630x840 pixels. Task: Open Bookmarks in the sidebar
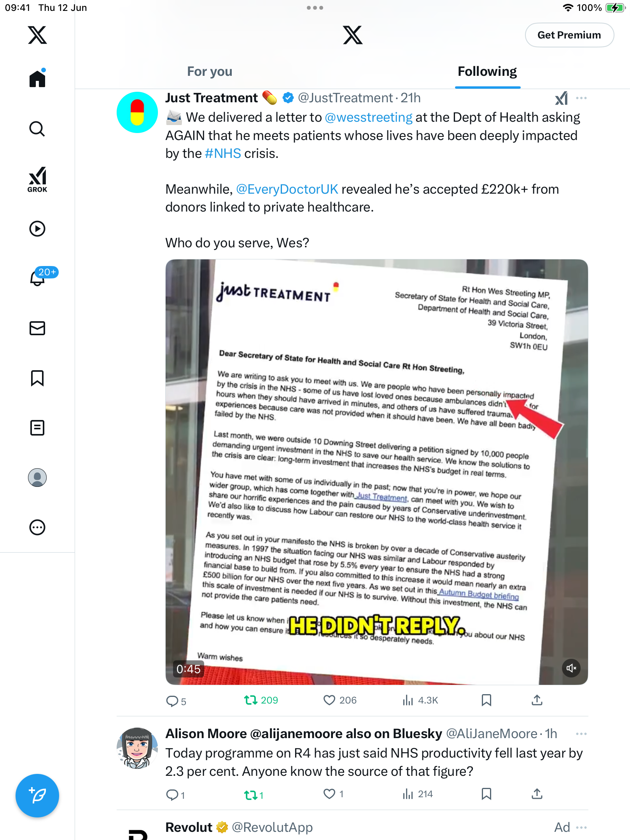coord(37,378)
